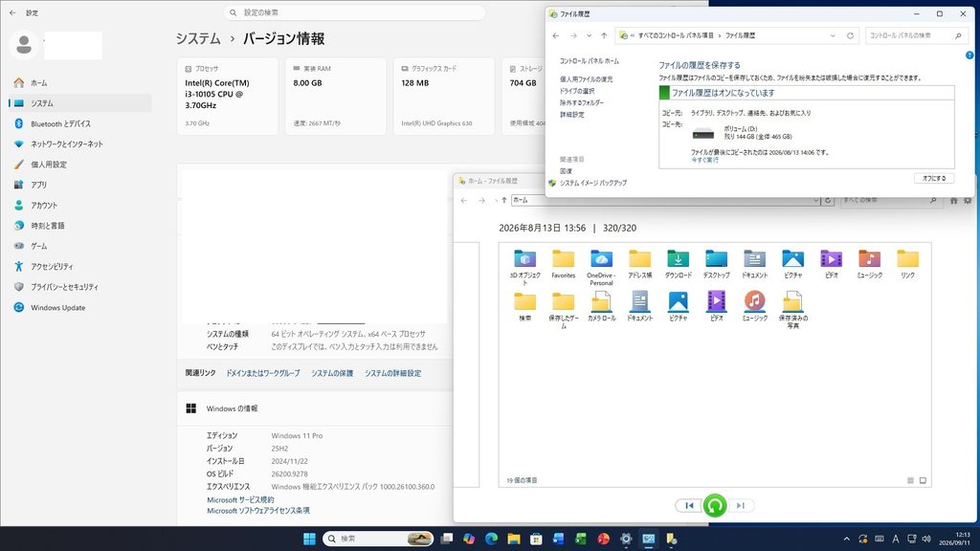This screenshot has height=551, width=980.
Task: Expand File History ホーム address dropdown
Action: tap(815, 201)
